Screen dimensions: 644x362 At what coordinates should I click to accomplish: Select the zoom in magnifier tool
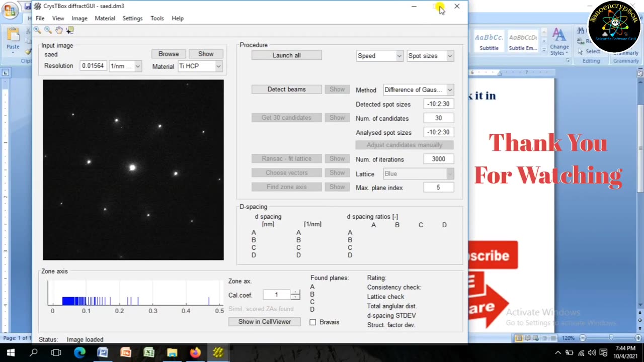37,30
